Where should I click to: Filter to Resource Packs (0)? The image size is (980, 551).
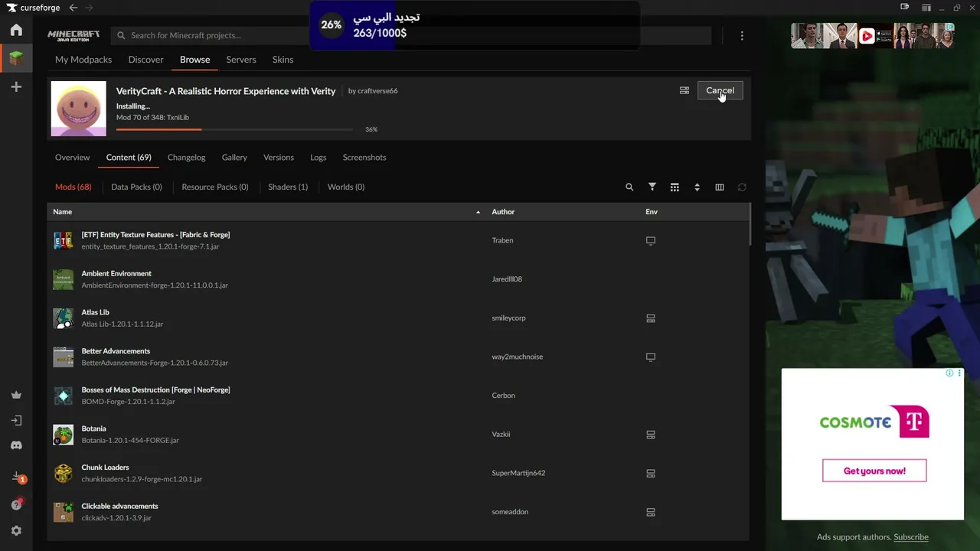[215, 187]
